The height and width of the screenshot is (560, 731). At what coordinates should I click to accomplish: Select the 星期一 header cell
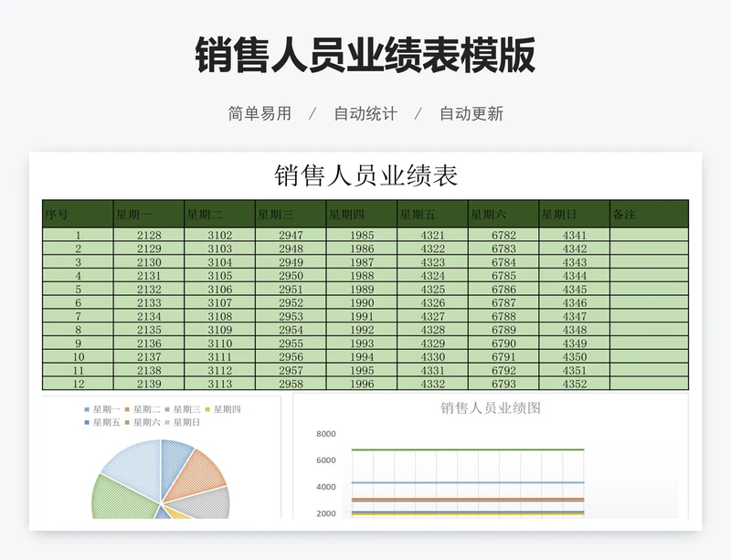pos(149,214)
